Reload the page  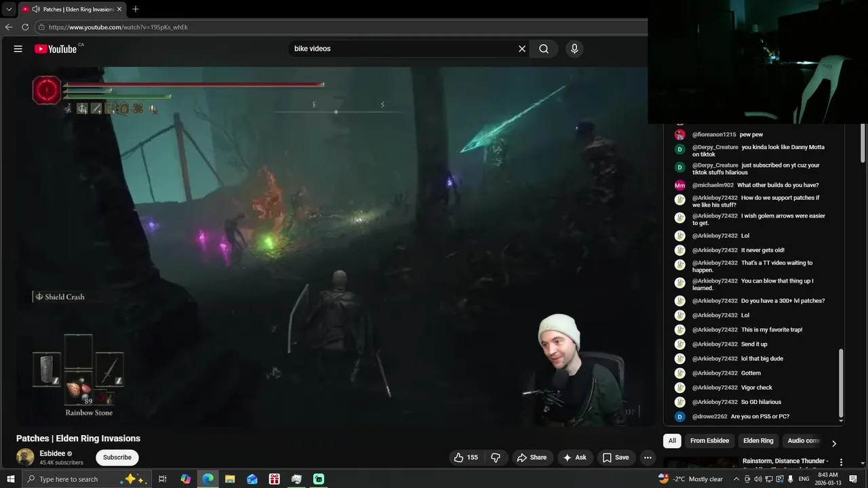coord(25,27)
